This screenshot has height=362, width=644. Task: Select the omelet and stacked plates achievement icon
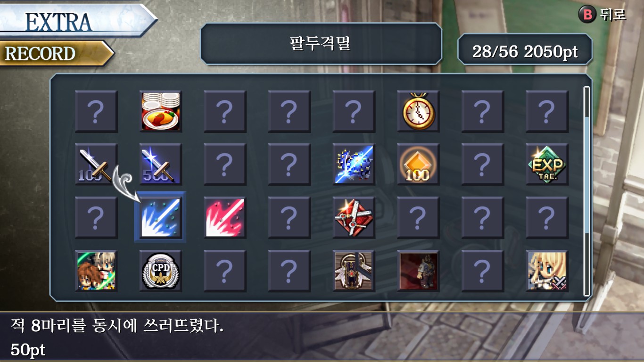[160, 112]
